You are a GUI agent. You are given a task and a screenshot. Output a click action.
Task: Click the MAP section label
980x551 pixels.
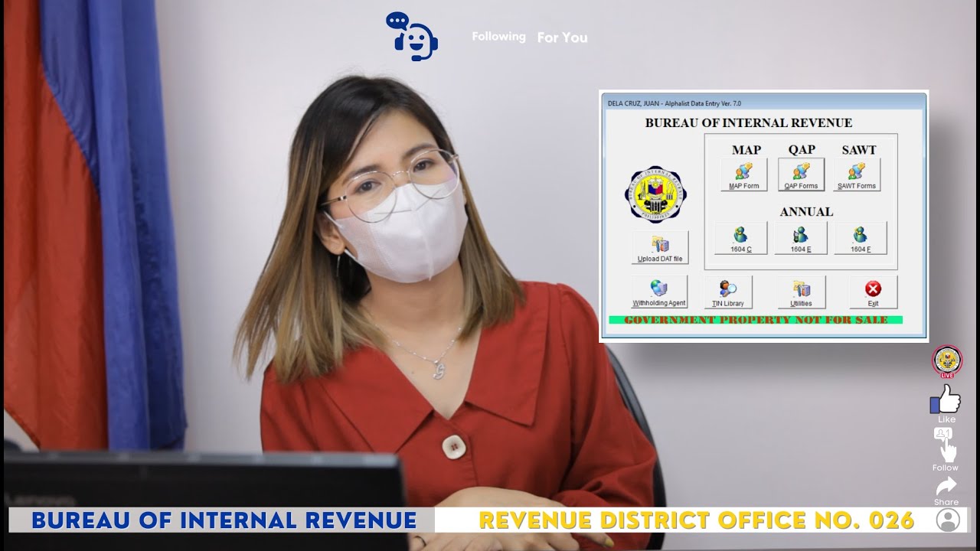pyautogui.click(x=746, y=150)
